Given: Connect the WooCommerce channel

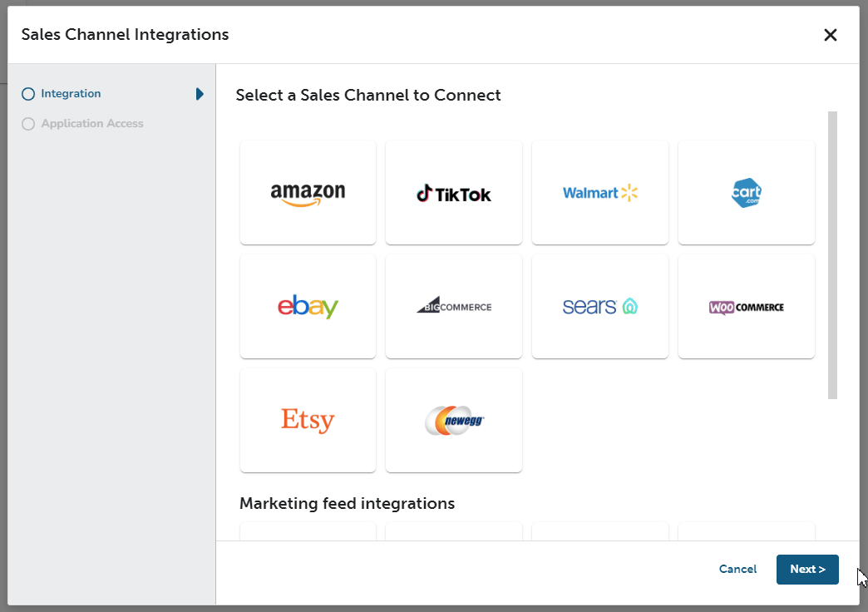Looking at the screenshot, I should [746, 306].
